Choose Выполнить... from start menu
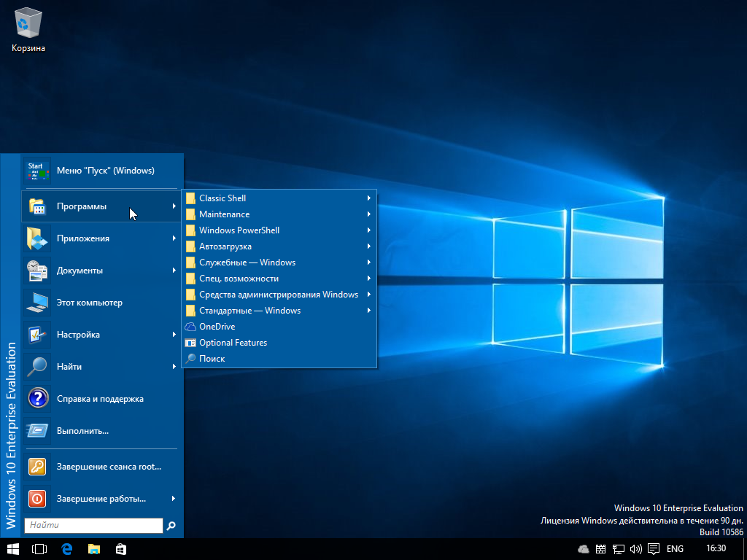Viewport: 747px width, 560px height. coord(102,430)
